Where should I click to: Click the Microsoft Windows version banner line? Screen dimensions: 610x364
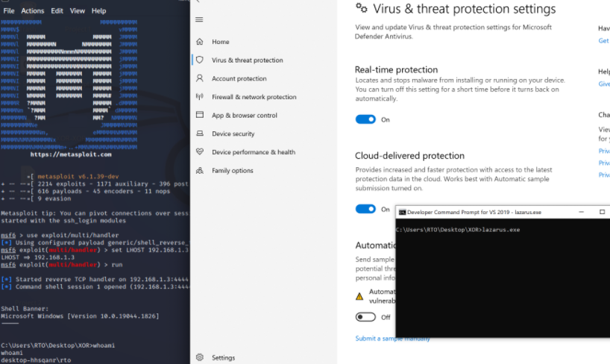[80, 316]
